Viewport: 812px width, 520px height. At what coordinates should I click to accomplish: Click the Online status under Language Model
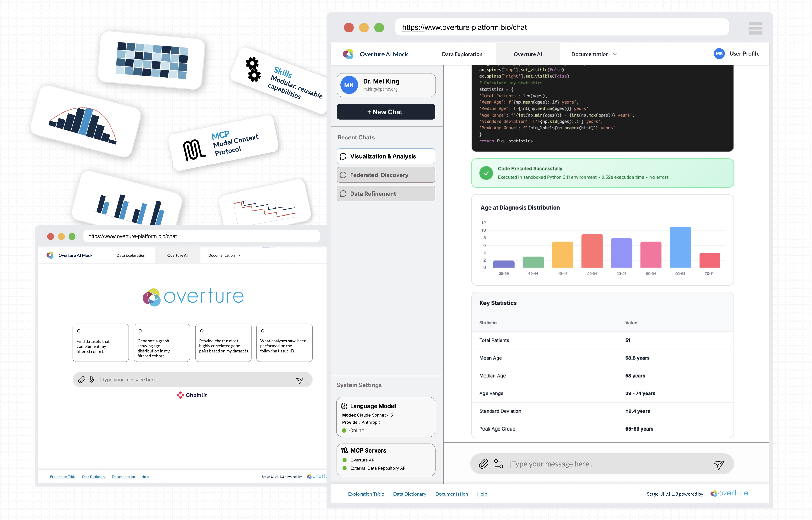[353, 431]
